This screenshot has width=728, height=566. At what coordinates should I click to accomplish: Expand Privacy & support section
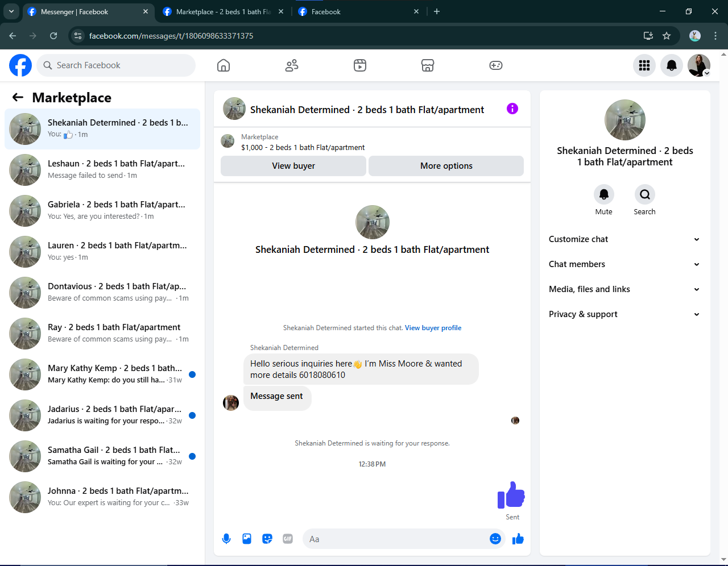coord(624,314)
